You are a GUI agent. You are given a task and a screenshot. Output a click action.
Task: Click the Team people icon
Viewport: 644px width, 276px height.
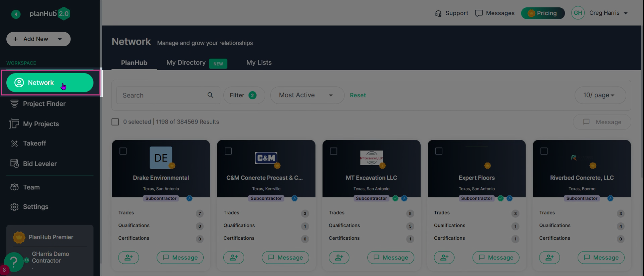point(14,187)
